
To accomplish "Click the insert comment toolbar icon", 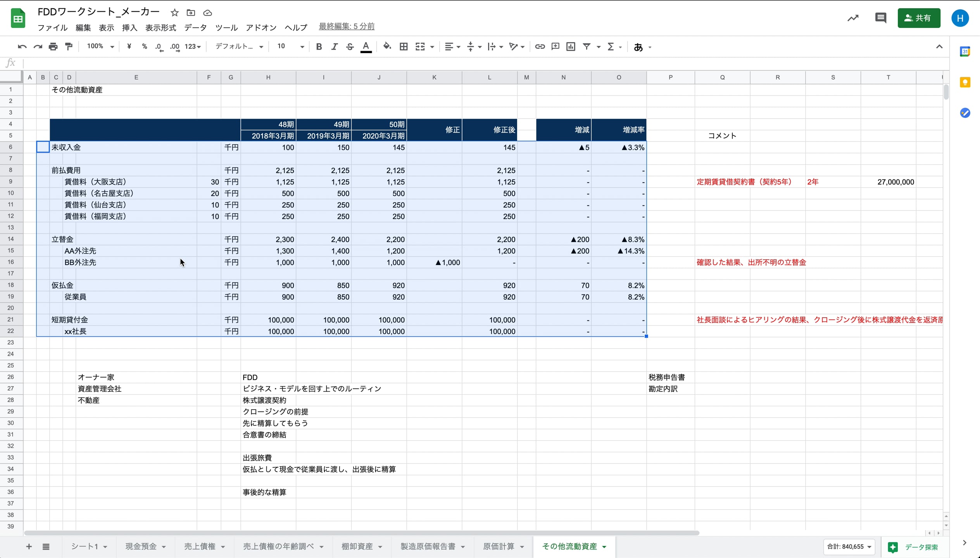I will click(555, 47).
